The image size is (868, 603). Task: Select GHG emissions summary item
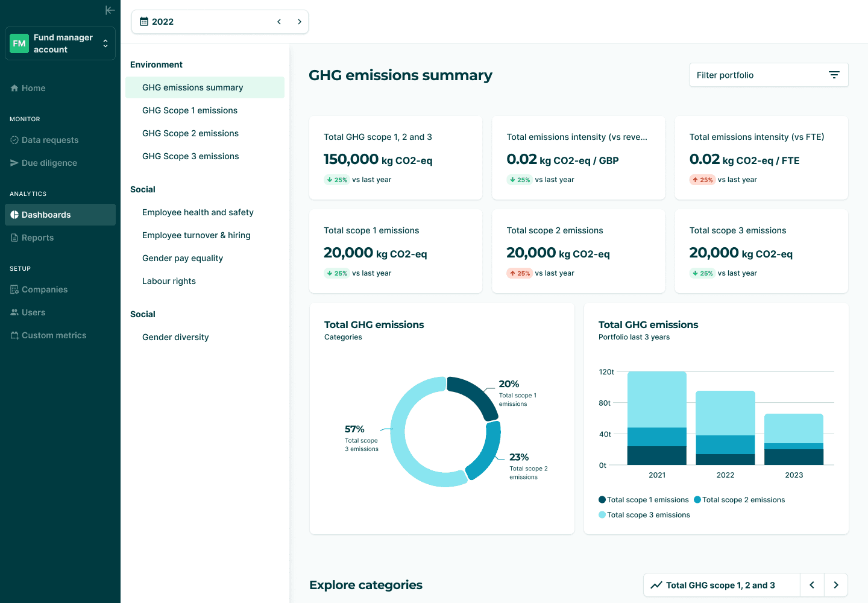pos(205,87)
